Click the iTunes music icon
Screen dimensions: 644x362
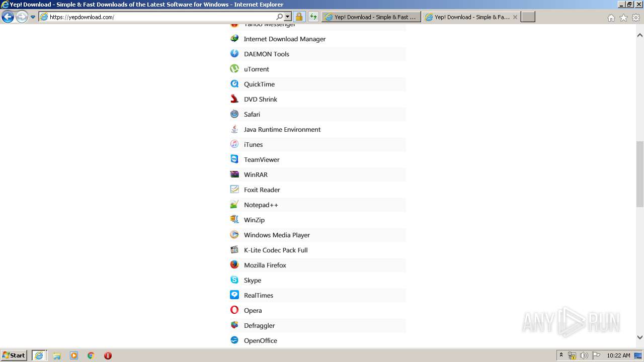coord(234,144)
